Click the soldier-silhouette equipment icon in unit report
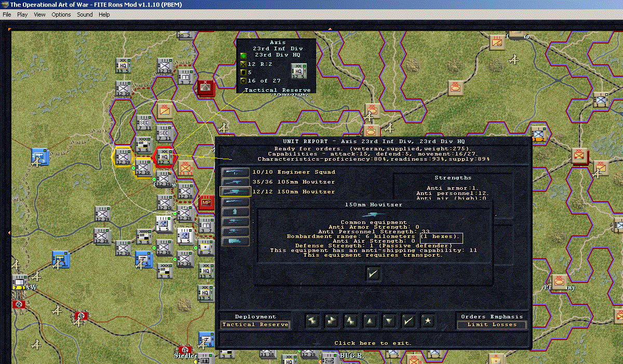 click(234, 212)
